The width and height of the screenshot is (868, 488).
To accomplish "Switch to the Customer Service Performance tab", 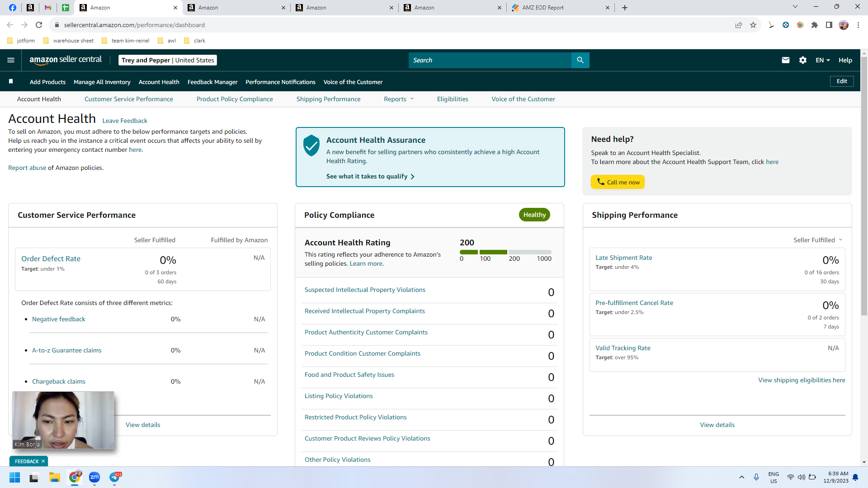I will (x=129, y=99).
